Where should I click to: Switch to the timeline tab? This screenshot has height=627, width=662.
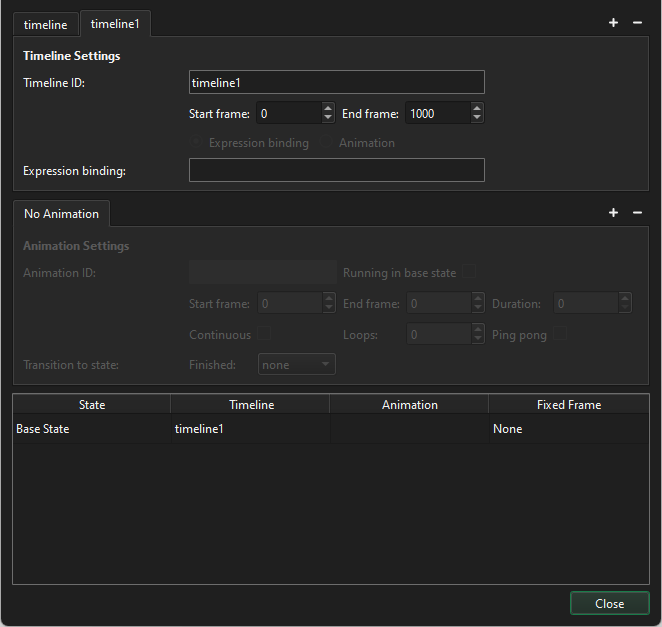[45, 24]
